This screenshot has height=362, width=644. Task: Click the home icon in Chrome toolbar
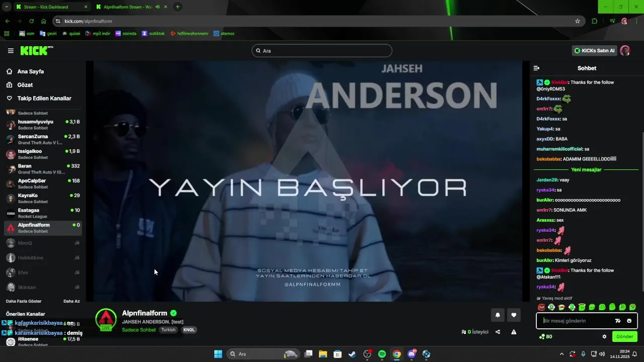pos(43,21)
